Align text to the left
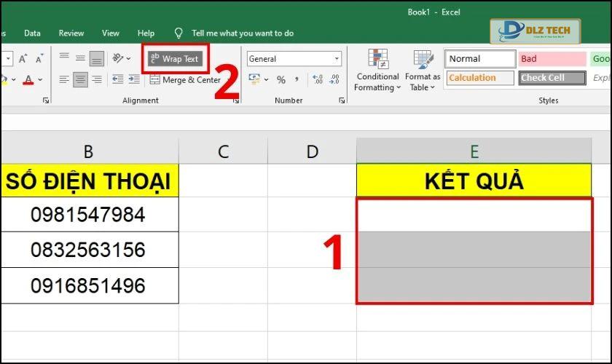 coord(64,79)
